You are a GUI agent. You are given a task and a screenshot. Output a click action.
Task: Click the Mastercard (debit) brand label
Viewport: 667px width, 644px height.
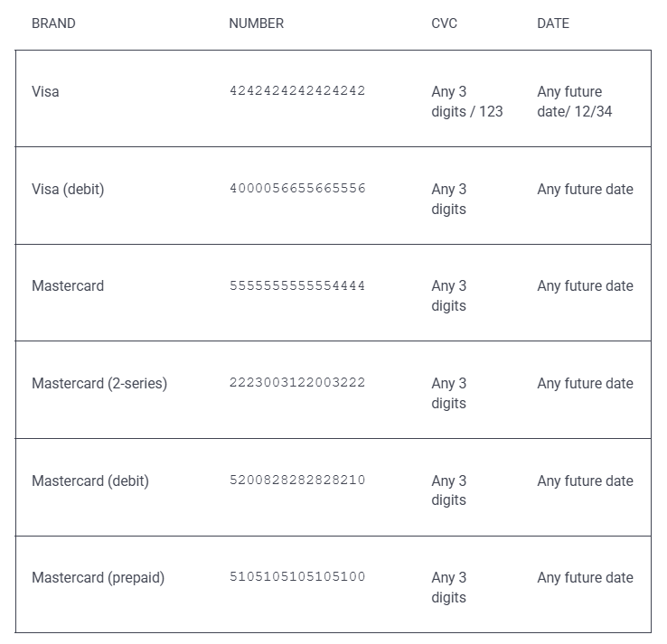point(90,481)
